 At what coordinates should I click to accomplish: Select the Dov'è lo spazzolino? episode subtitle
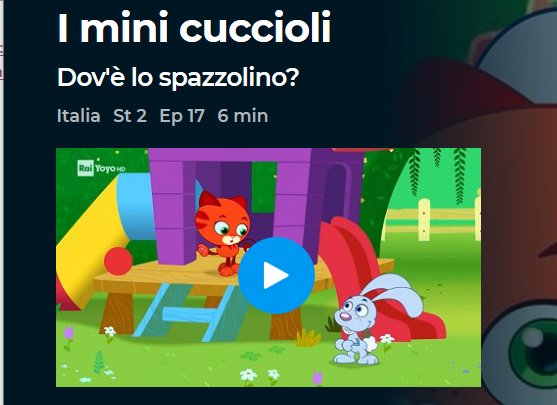178,77
